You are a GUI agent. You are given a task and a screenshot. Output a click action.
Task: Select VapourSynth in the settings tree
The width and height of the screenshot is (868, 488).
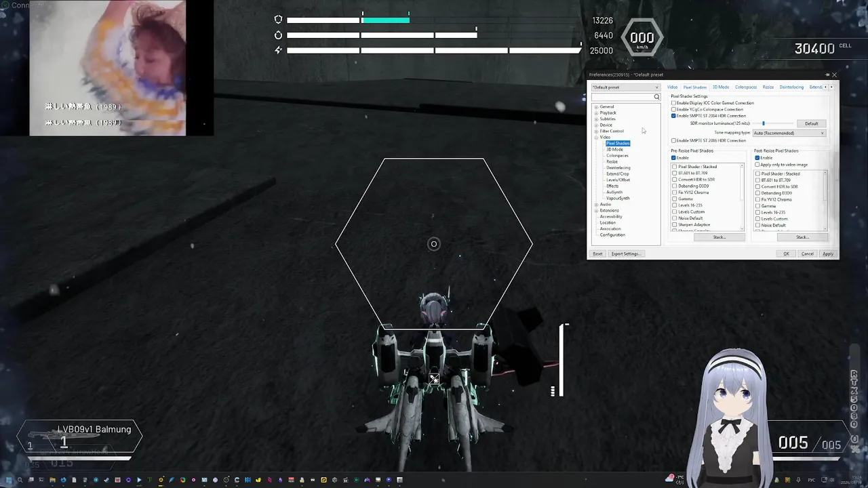618,199
